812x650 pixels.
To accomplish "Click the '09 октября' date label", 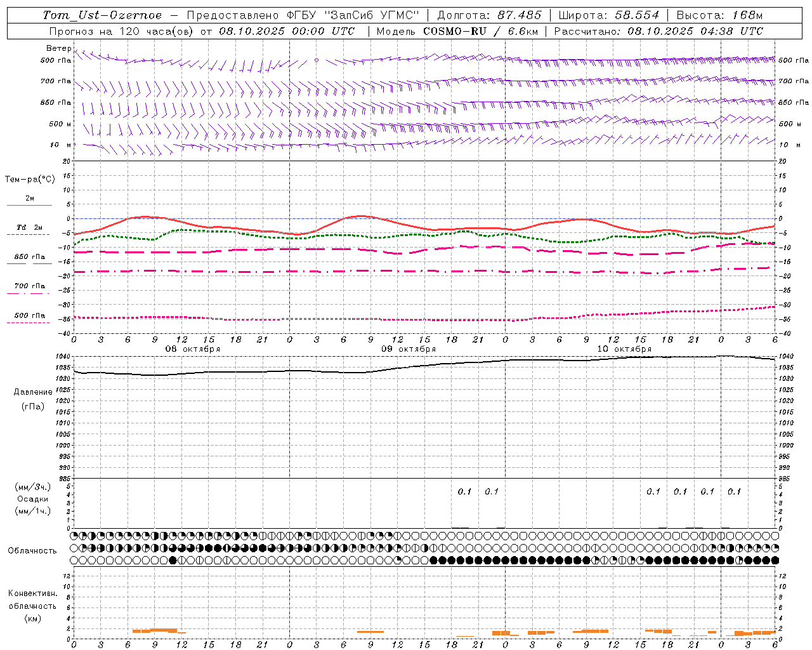I will [409, 348].
